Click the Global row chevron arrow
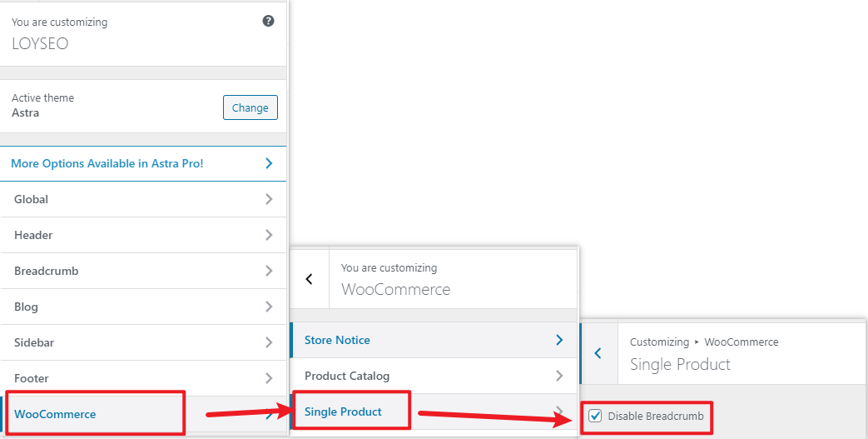The image size is (868, 439). coord(269,199)
